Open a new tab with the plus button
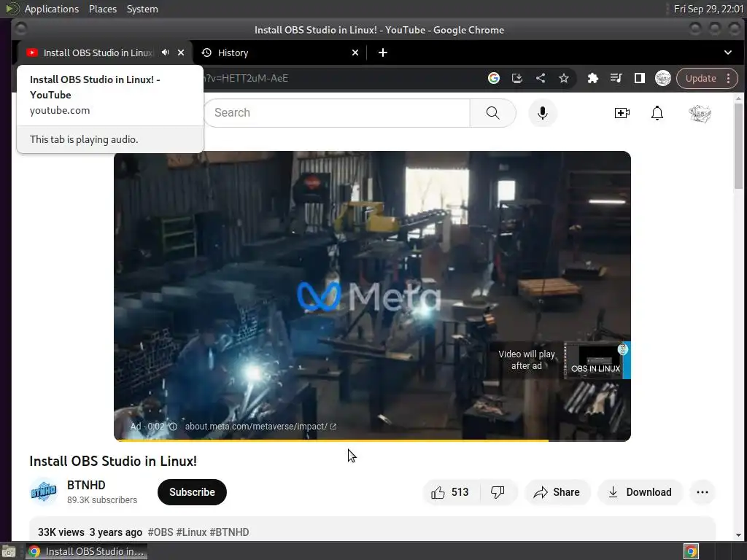This screenshot has width=747, height=560. coord(382,52)
